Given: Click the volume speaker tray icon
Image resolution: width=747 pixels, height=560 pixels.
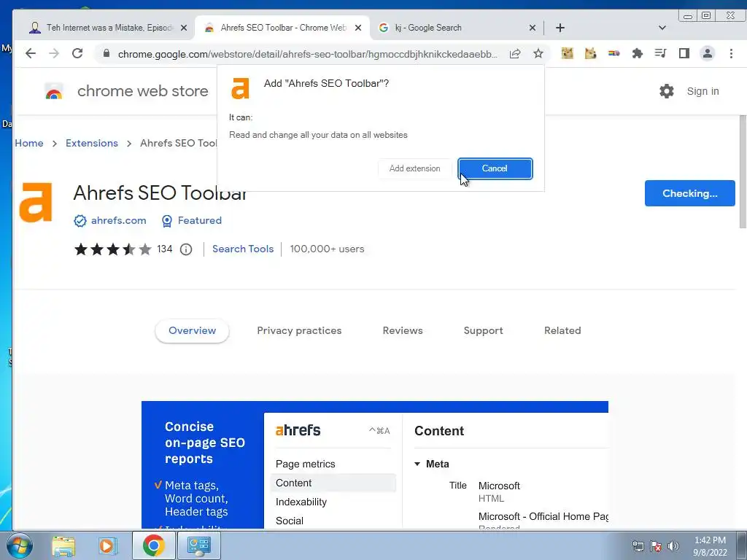Looking at the screenshot, I should (673, 545).
